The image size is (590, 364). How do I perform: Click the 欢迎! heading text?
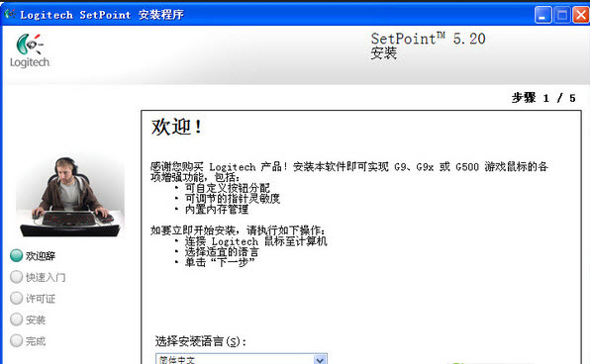click(176, 127)
